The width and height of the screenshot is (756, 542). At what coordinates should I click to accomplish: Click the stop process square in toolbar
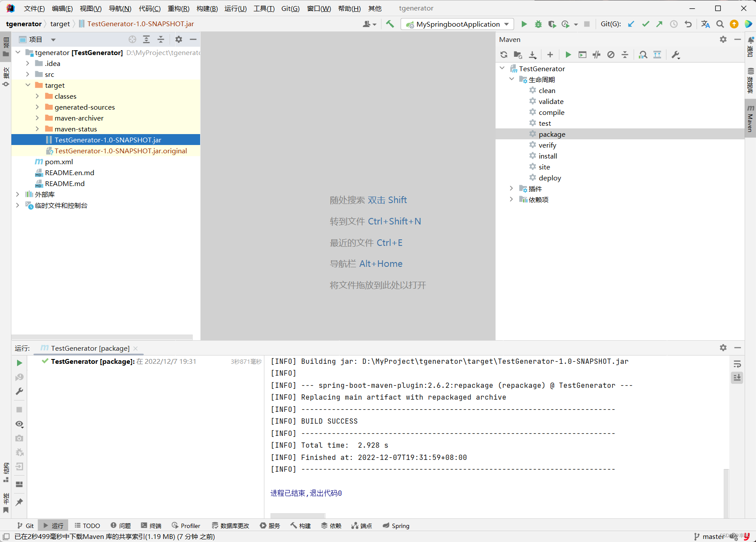pyautogui.click(x=587, y=24)
